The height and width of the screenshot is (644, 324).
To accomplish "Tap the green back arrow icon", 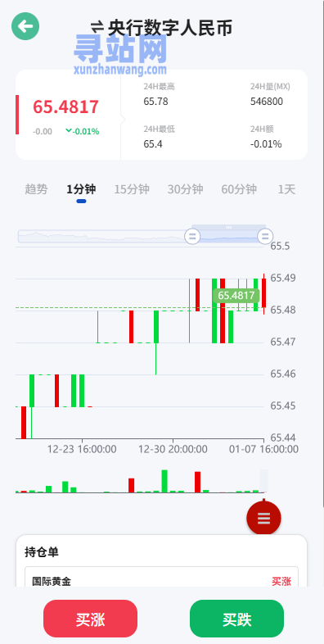I will pyautogui.click(x=25, y=26).
